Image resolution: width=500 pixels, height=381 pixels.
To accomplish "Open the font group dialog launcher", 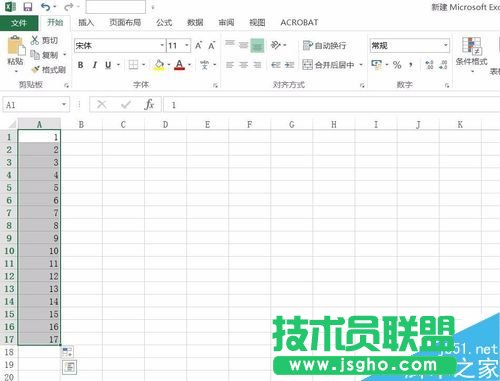I will 215,86.
